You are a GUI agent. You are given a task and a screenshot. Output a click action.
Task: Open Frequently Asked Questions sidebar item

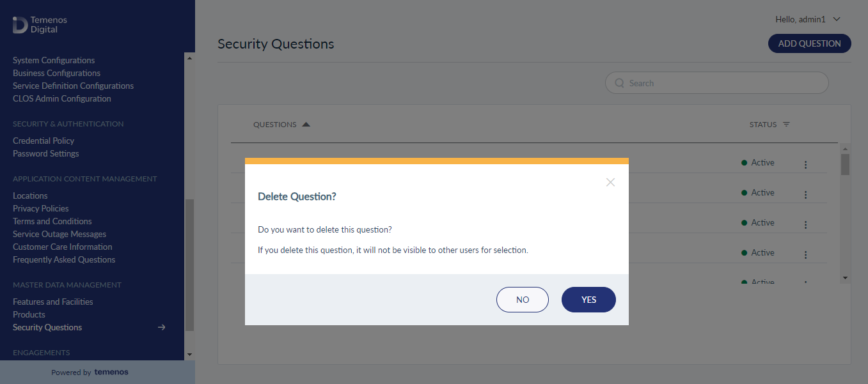pyautogui.click(x=64, y=259)
